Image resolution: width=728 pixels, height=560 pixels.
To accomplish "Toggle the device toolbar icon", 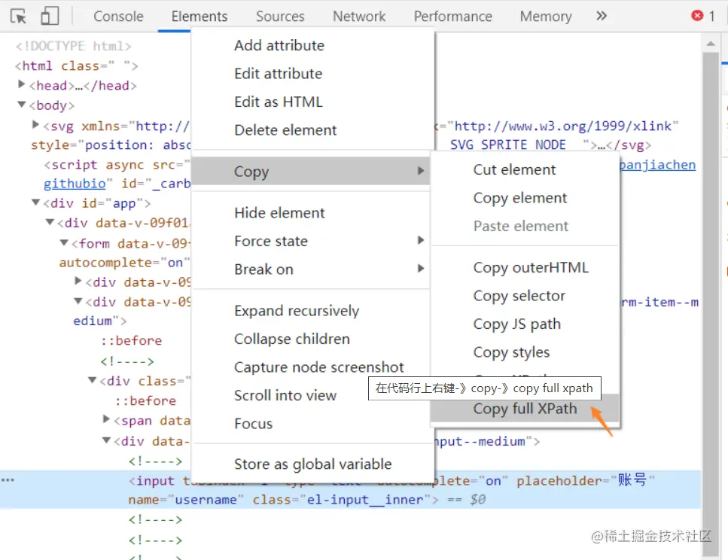I will pyautogui.click(x=50, y=16).
